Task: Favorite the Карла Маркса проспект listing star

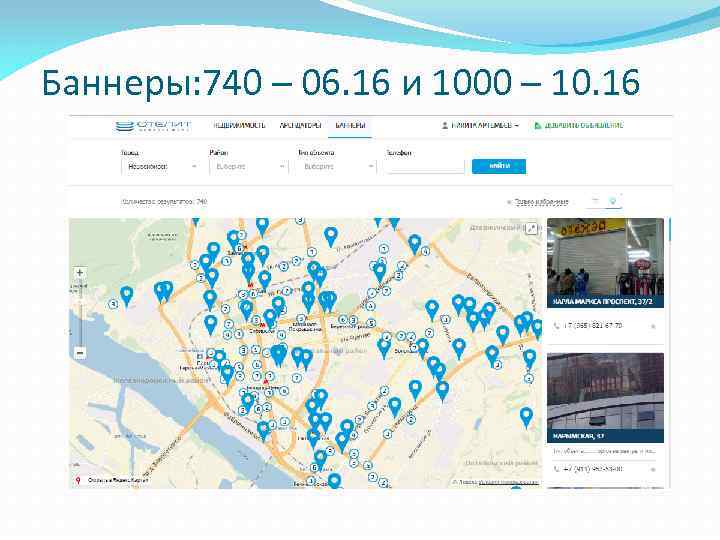Action: coord(653,326)
